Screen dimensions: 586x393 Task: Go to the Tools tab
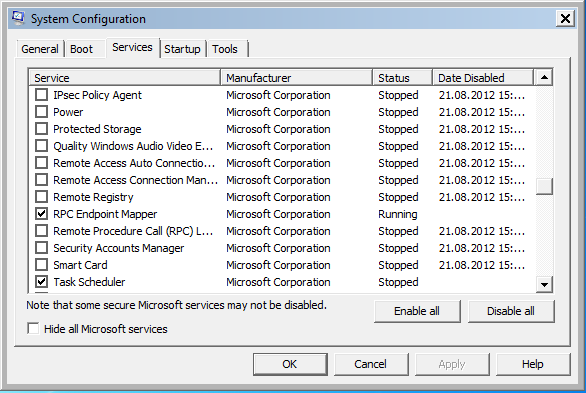[x=225, y=49]
